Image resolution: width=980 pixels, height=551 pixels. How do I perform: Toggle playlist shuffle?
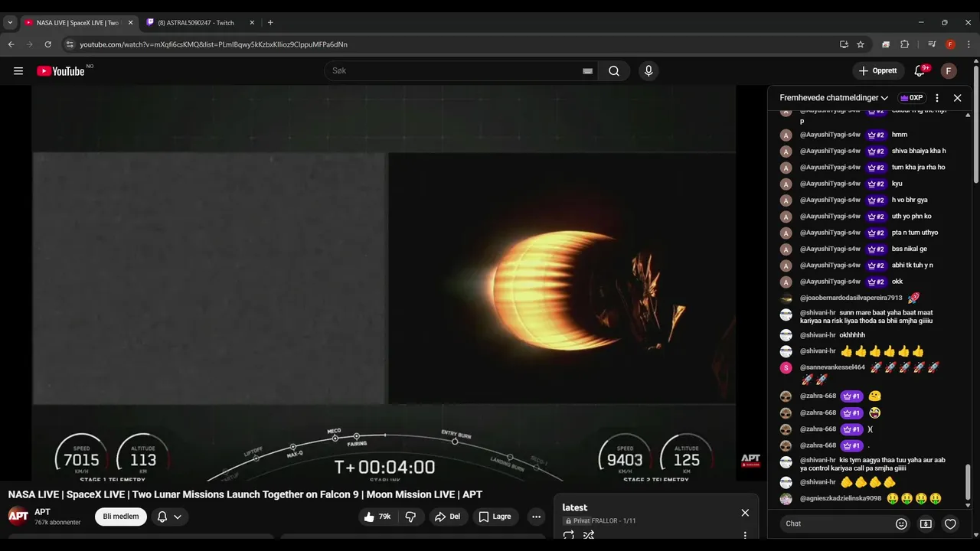589,536
